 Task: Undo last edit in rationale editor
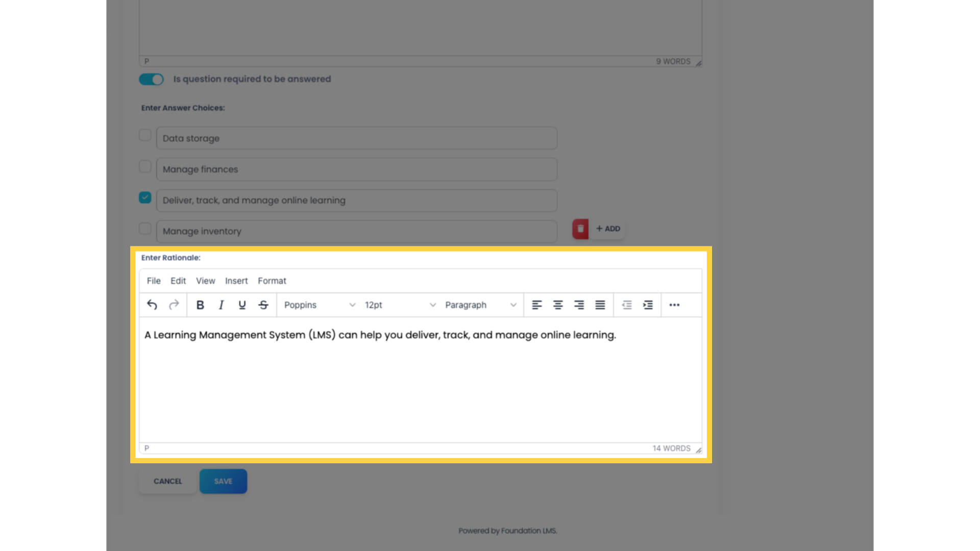(x=152, y=305)
